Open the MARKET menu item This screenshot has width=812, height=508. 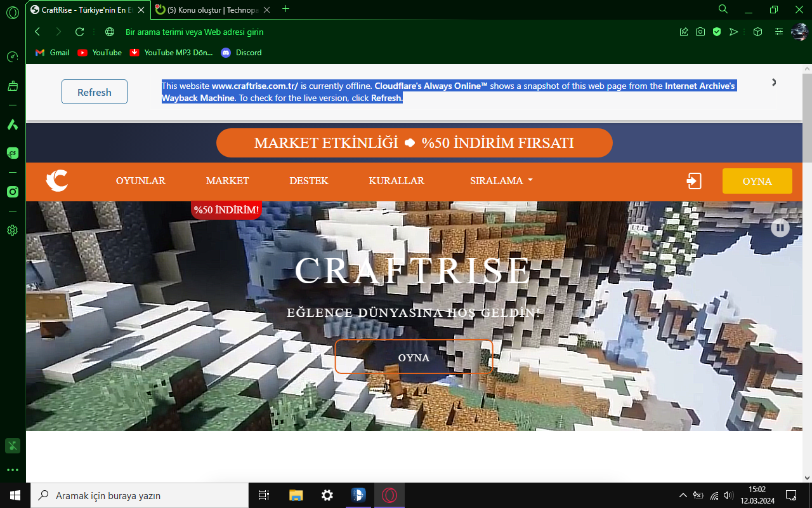[x=228, y=181]
